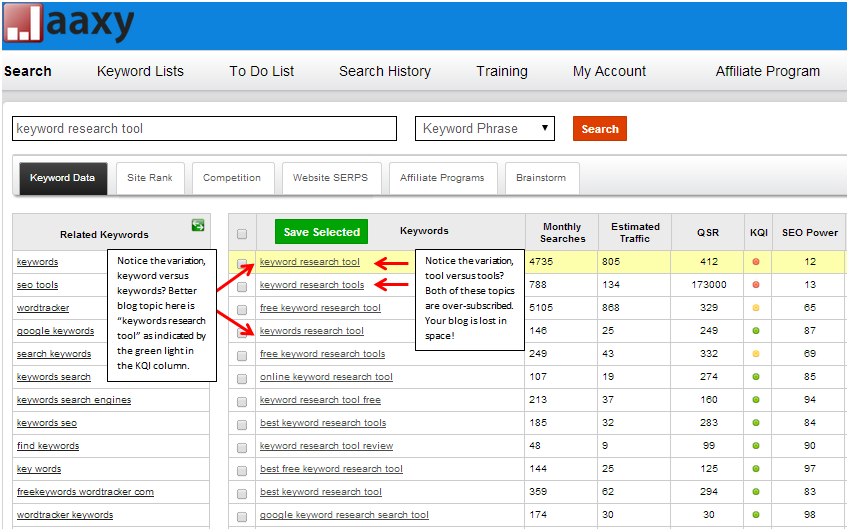Click the green refresh icon in Related Keywords
847x529 pixels.
[198, 225]
